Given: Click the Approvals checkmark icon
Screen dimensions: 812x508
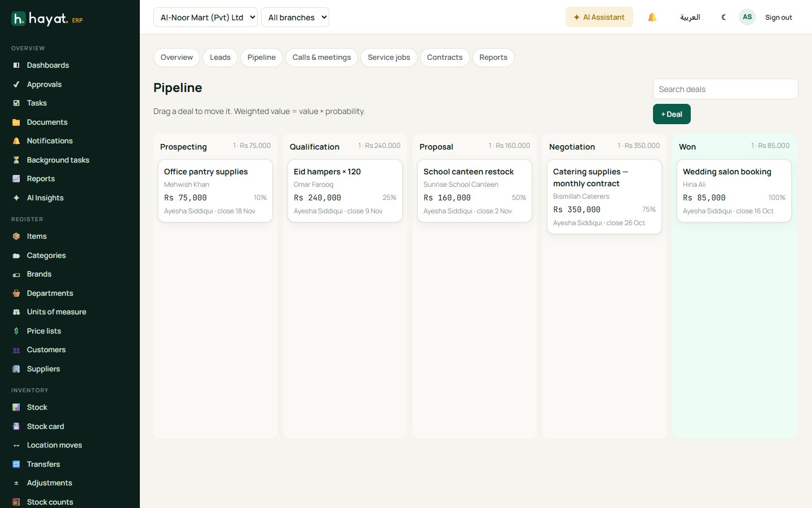Looking at the screenshot, I should tap(16, 84).
